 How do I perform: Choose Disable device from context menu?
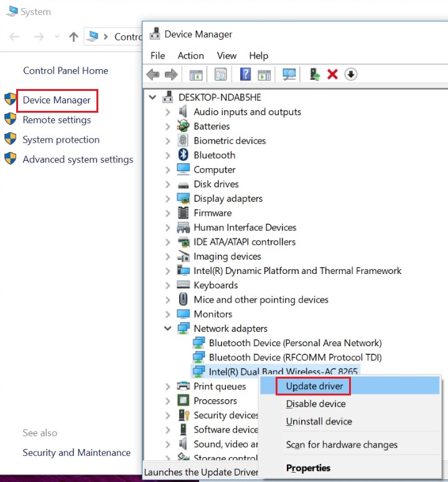click(x=350, y=404)
